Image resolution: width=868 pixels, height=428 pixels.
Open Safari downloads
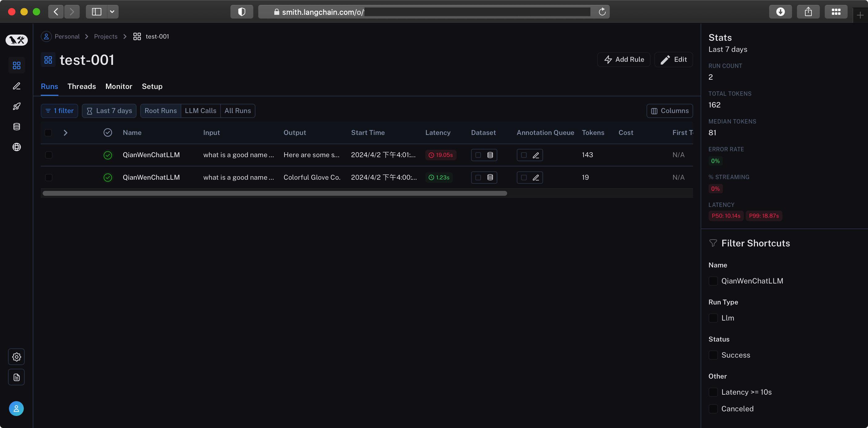[x=780, y=12]
